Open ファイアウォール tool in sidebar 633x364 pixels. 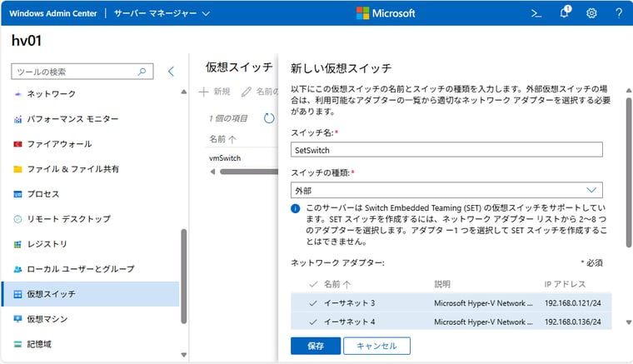point(58,144)
